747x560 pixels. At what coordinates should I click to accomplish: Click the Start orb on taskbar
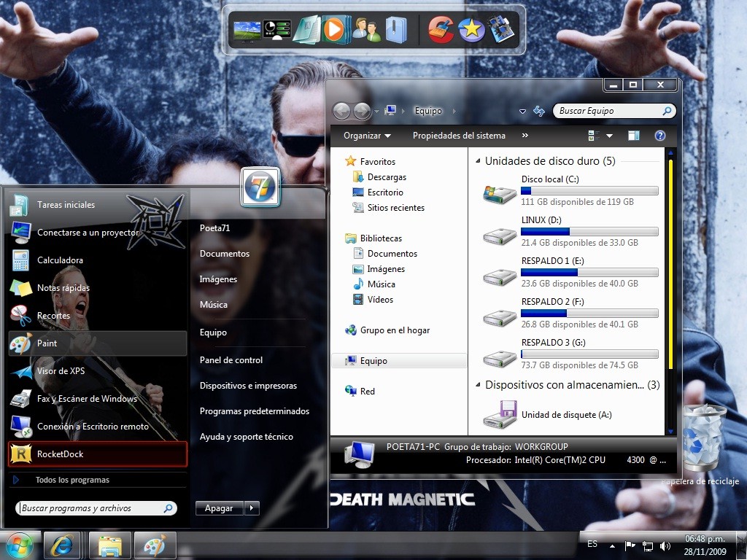19,545
